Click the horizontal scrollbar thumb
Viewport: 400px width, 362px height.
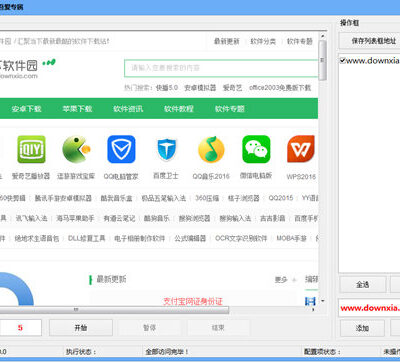tap(114, 310)
